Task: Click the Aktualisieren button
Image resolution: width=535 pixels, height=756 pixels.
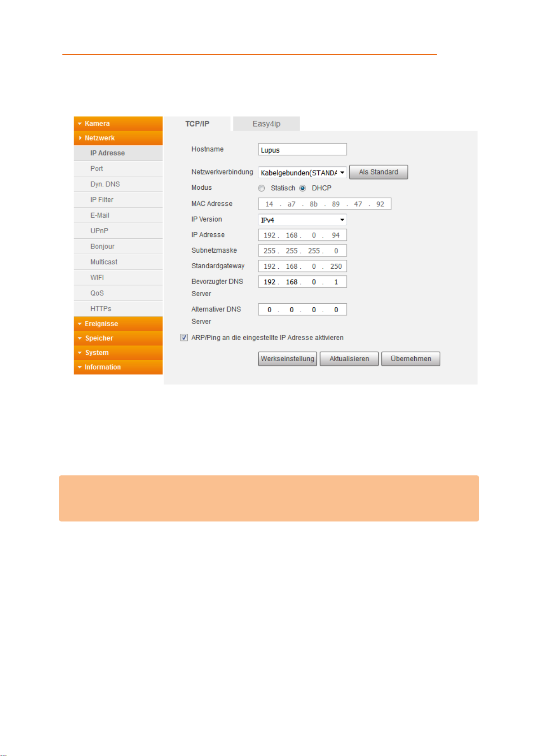Action: (x=349, y=359)
